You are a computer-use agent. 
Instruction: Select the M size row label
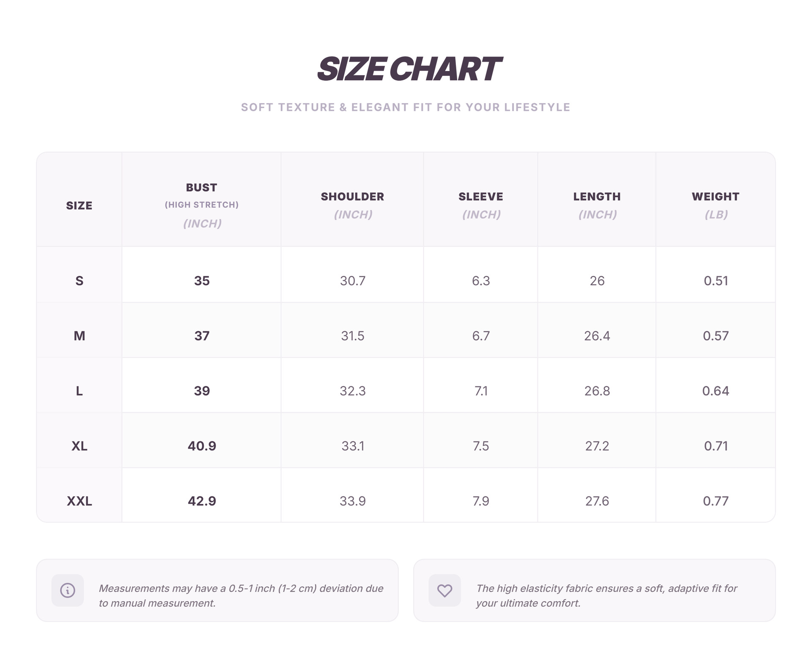79,336
